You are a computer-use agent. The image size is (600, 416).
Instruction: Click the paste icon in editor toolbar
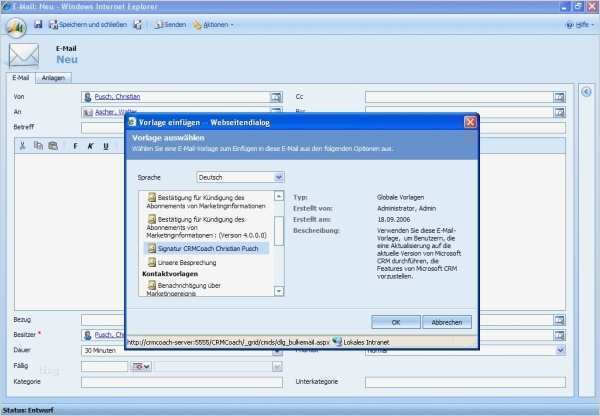53,146
